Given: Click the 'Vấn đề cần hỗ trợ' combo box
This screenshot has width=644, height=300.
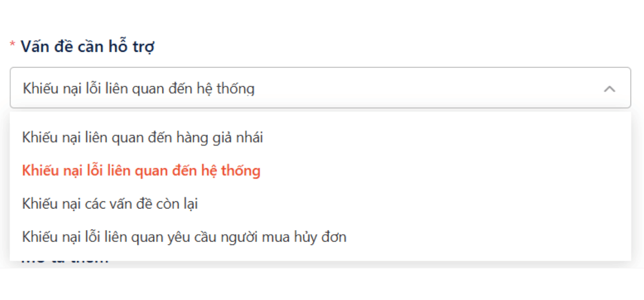Looking at the screenshot, I should [x=320, y=88].
